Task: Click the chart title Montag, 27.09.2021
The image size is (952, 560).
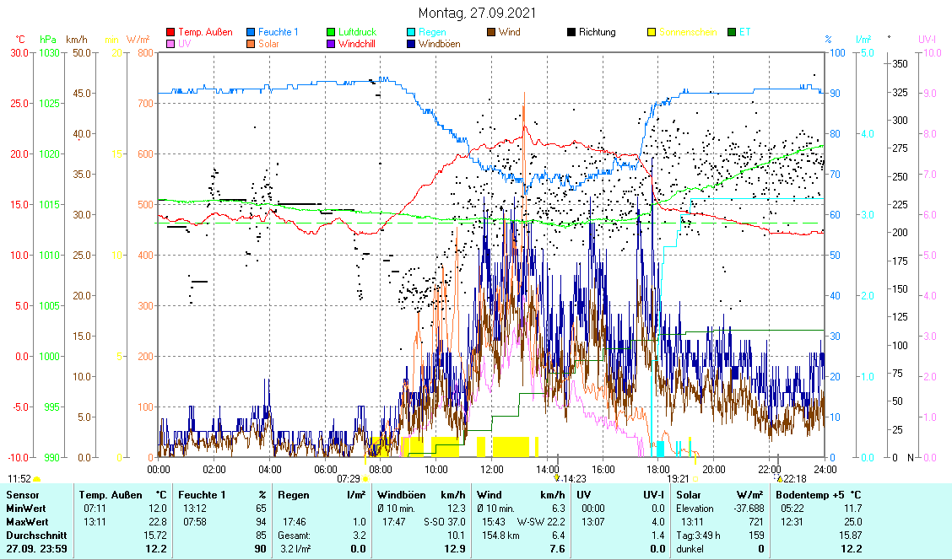Action: pos(476,13)
